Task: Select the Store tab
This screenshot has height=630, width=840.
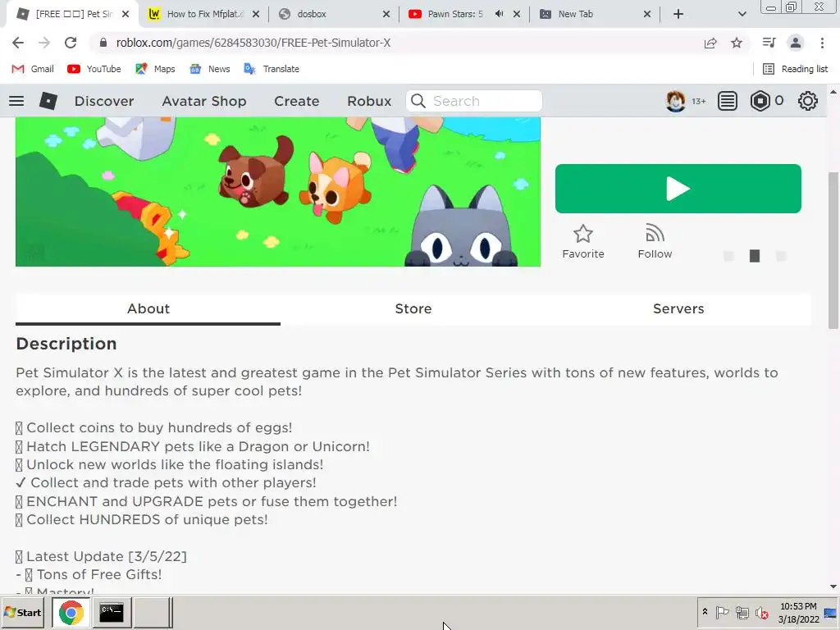Action: click(x=413, y=308)
